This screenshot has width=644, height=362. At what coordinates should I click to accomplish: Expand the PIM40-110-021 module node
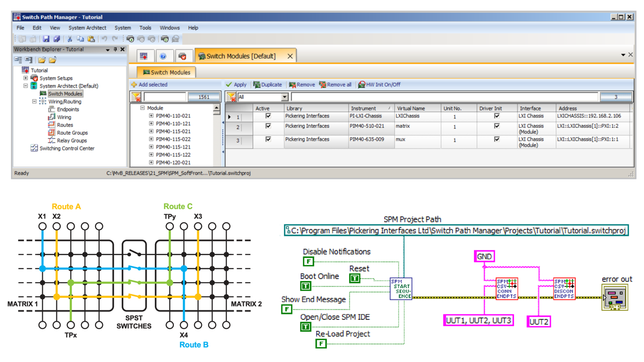(x=151, y=116)
